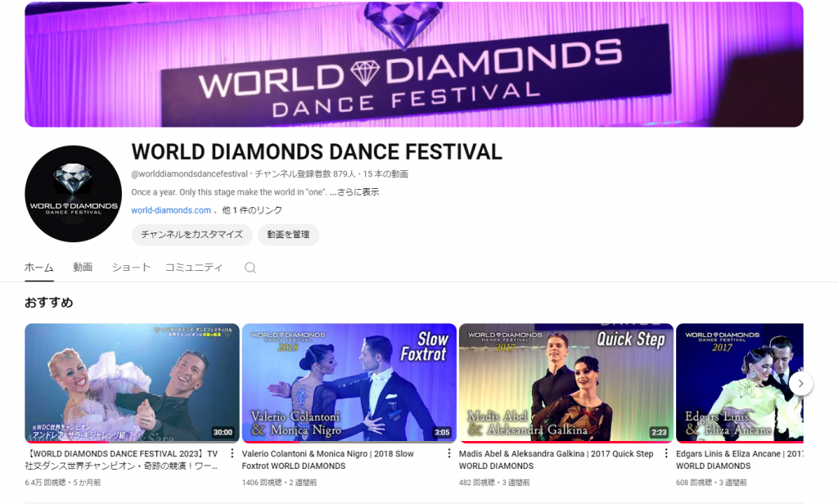Click the 482 回視聴・3 週間前 text

coord(494,483)
